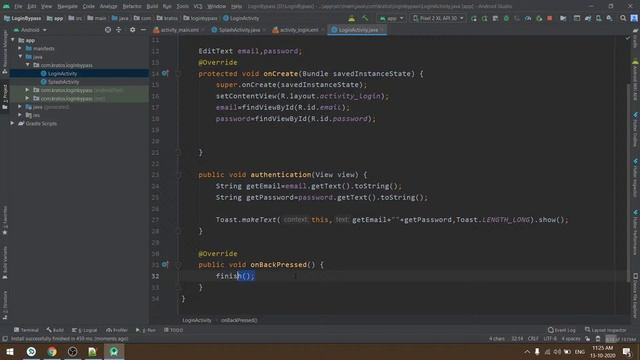
Task: Select opened file target icon in Project panel
Action: tap(108, 30)
